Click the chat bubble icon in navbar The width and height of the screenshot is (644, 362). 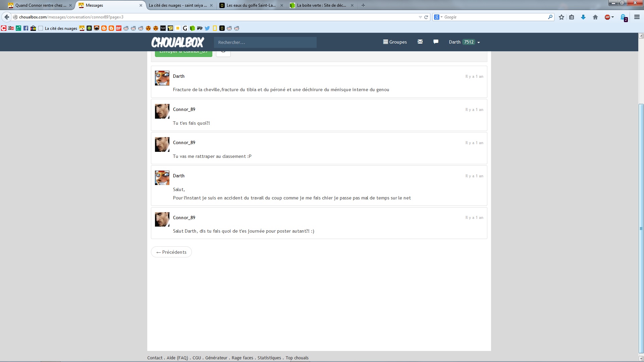click(436, 42)
